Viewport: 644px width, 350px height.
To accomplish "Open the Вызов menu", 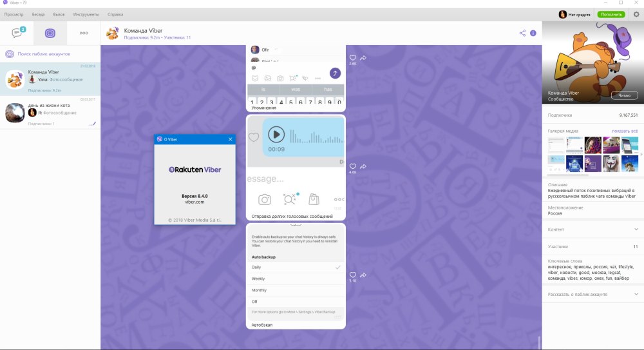I will (x=59, y=14).
